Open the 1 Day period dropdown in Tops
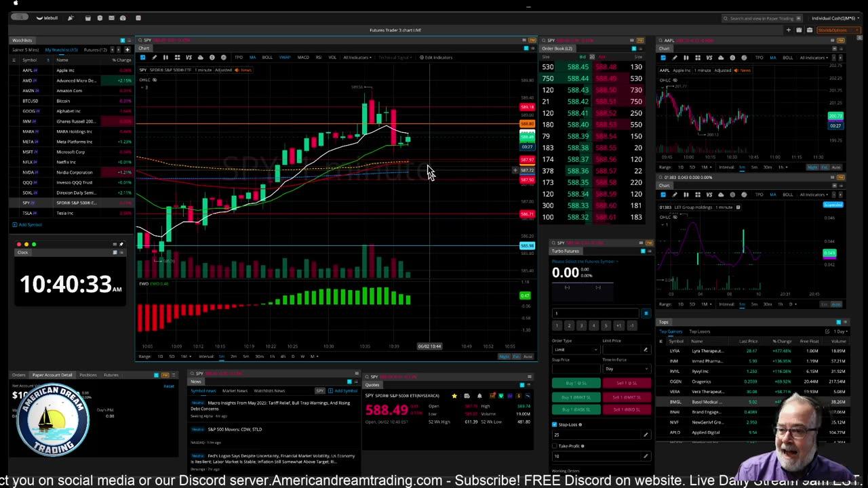The height and width of the screenshot is (488, 868). click(840, 331)
